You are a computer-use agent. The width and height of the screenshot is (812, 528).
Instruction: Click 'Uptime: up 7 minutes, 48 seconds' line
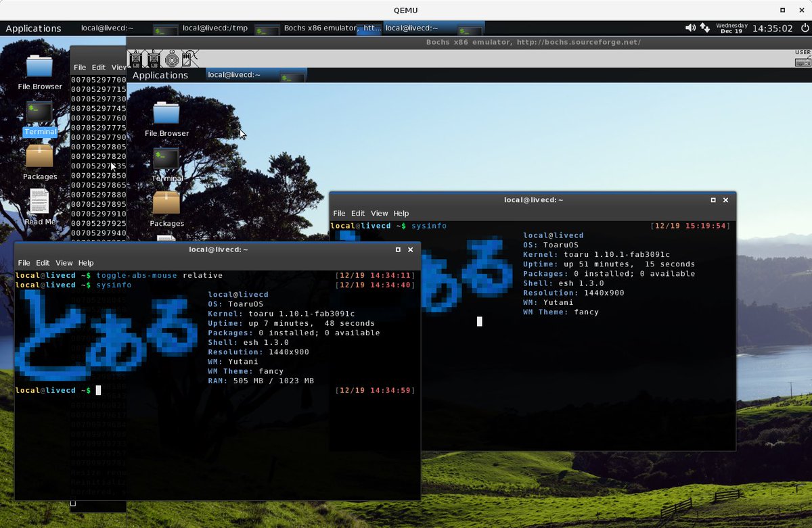click(x=291, y=324)
